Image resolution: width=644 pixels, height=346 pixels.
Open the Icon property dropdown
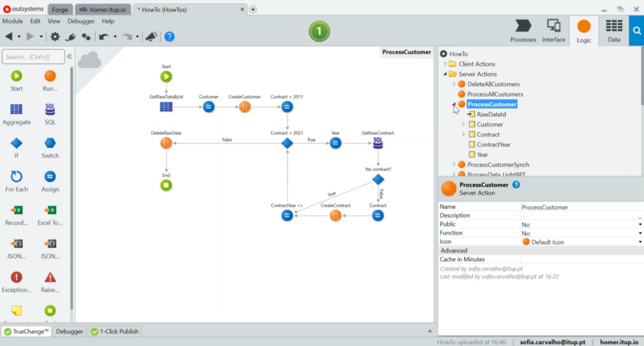tap(640, 242)
